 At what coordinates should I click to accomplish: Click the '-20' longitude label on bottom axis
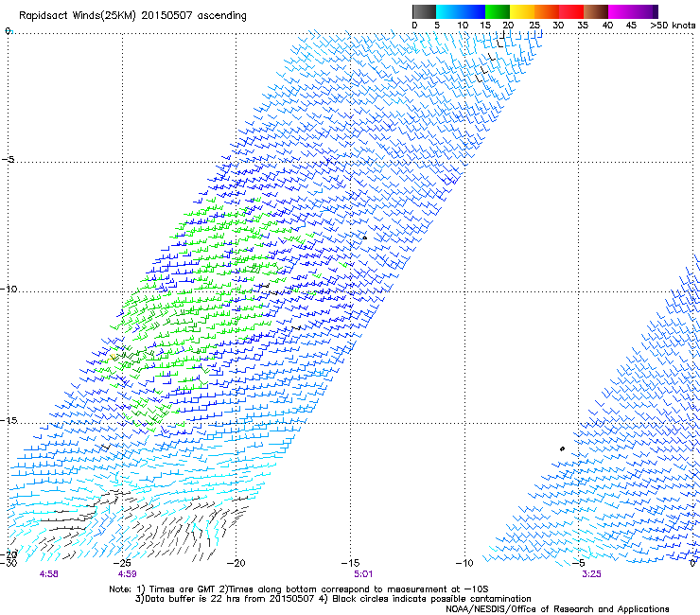pos(236,563)
